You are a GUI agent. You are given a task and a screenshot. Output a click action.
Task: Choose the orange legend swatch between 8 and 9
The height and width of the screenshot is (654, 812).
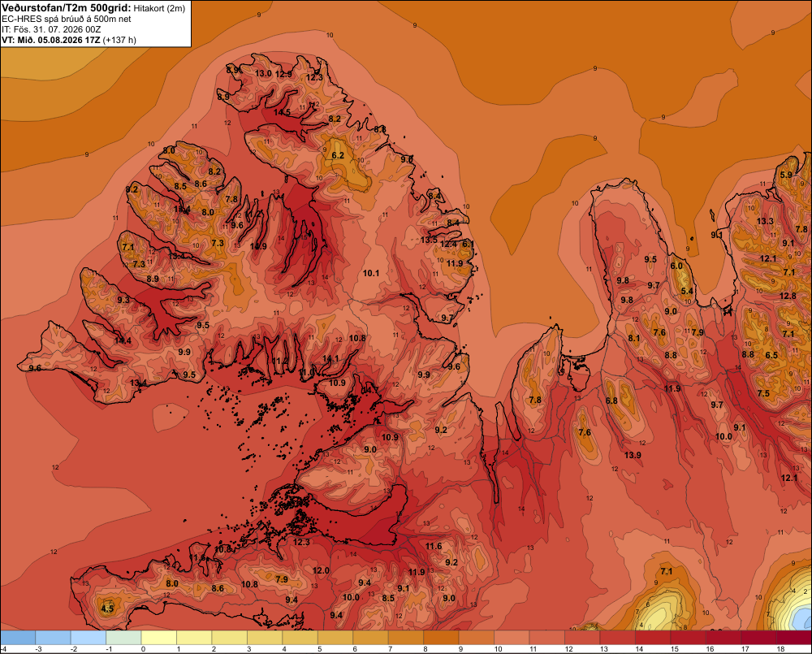coord(441,638)
